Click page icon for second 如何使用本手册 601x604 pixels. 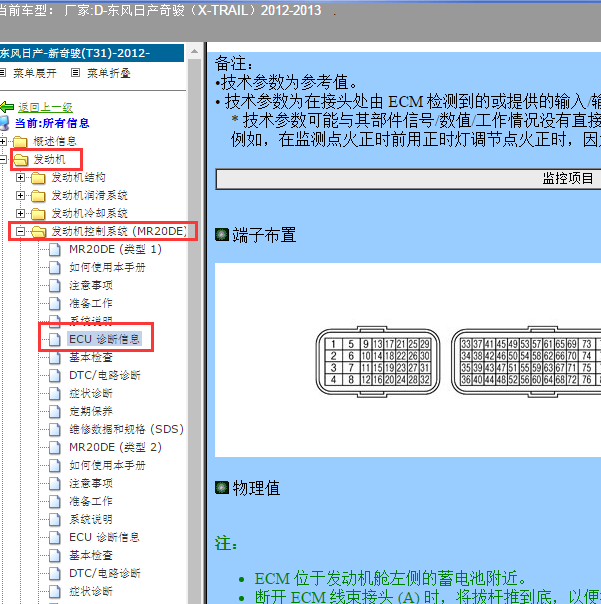pyautogui.click(x=55, y=465)
